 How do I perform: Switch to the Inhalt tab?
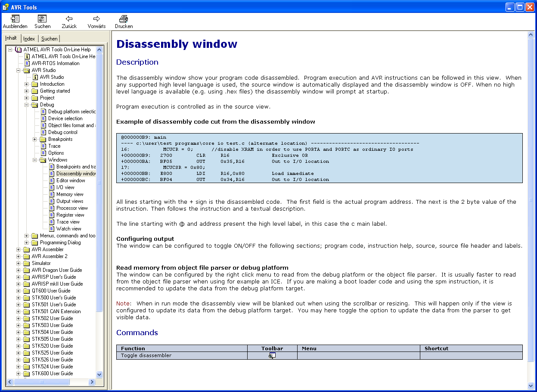11,38
